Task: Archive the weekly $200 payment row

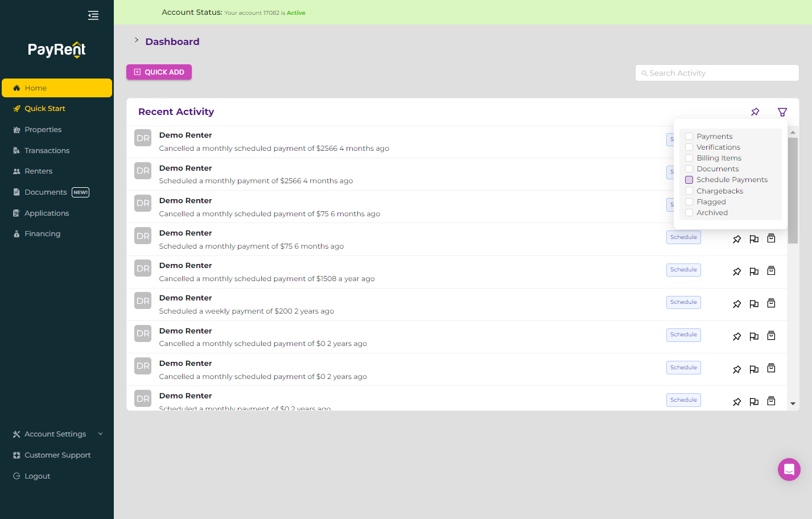Action: [x=771, y=303]
